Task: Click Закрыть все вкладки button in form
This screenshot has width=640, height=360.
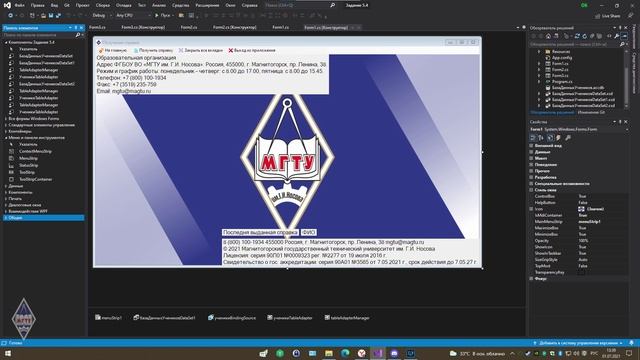Action: tap(200, 50)
